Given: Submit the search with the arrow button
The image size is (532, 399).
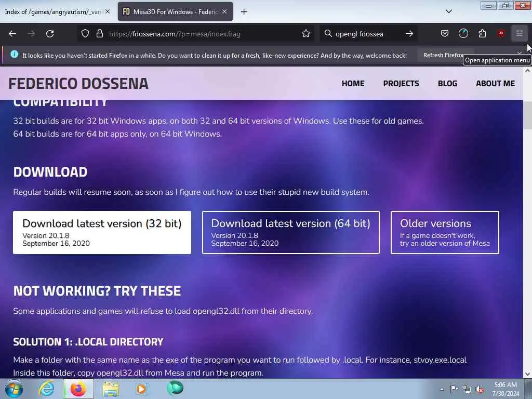Looking at the screenshot, I should click(409, 34).
